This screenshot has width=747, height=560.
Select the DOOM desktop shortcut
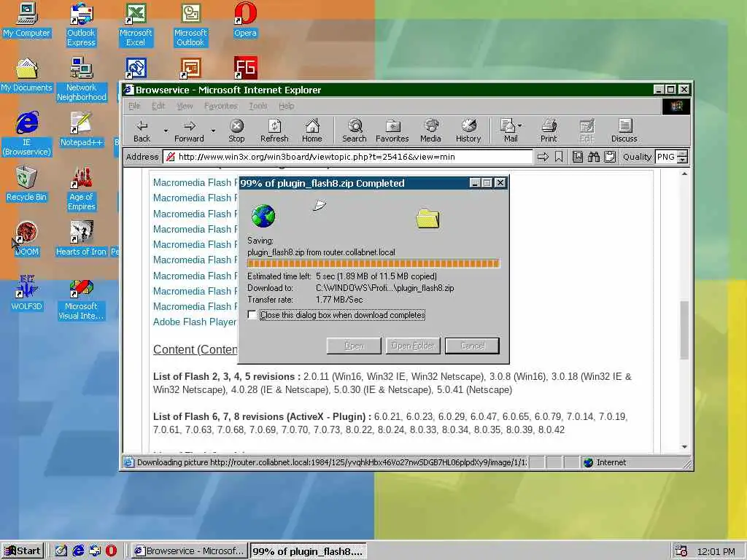click(x=27, y=239)
